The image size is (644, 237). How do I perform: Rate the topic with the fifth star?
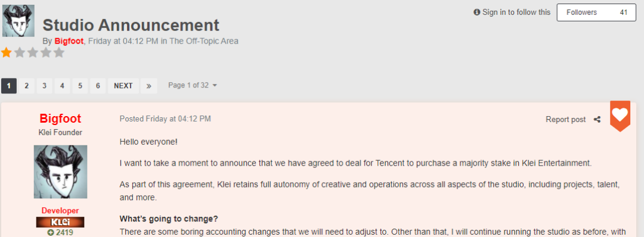tap(59, 52)
